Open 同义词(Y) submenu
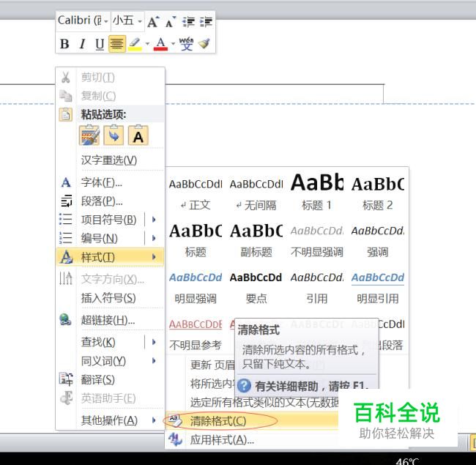The image size is (476, 465). [110, 361]
